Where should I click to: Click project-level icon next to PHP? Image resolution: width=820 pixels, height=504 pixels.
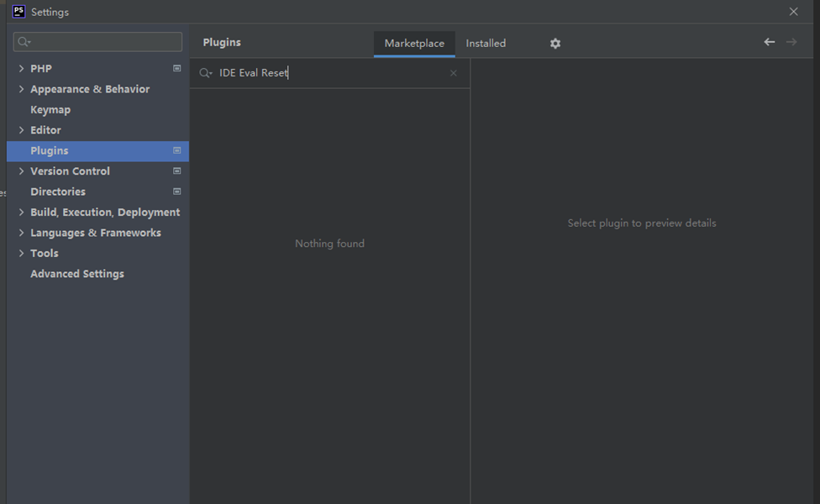pyautogui.click(x=176, y=69)
